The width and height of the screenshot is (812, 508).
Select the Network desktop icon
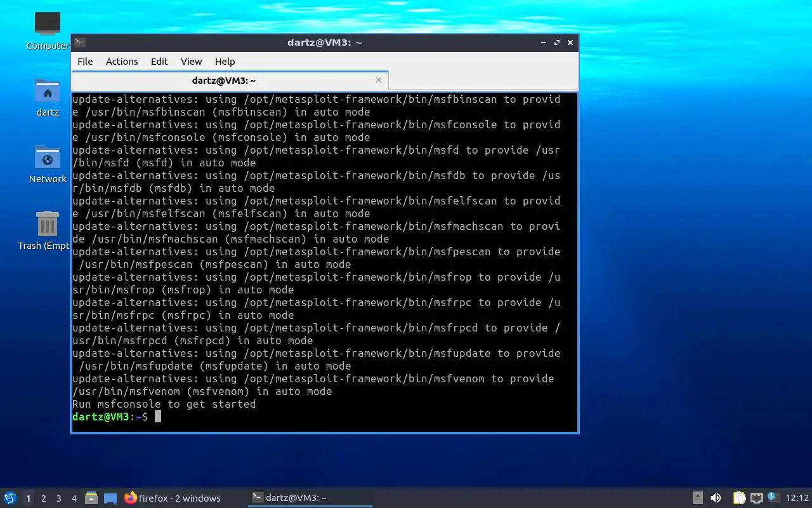[48, 164]
